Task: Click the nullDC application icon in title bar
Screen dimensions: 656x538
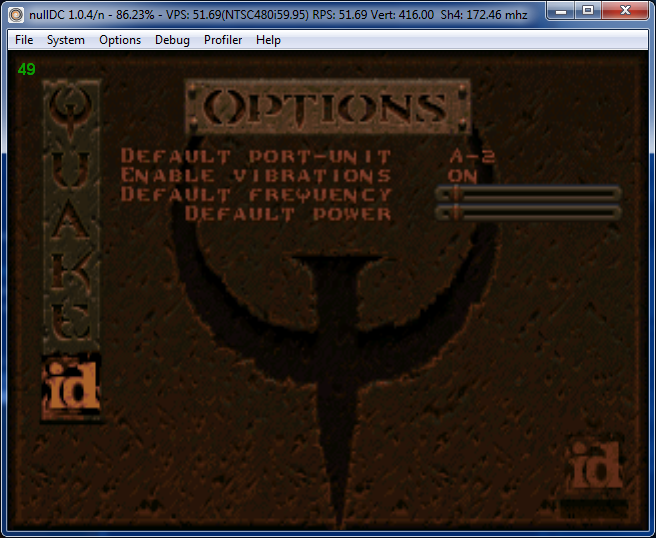Action: tap(16, 15)
